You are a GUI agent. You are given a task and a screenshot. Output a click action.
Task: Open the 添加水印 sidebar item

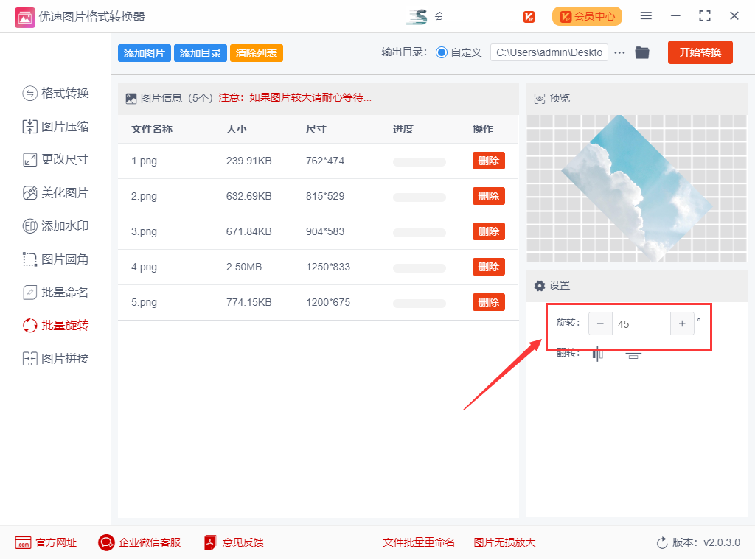55,226
